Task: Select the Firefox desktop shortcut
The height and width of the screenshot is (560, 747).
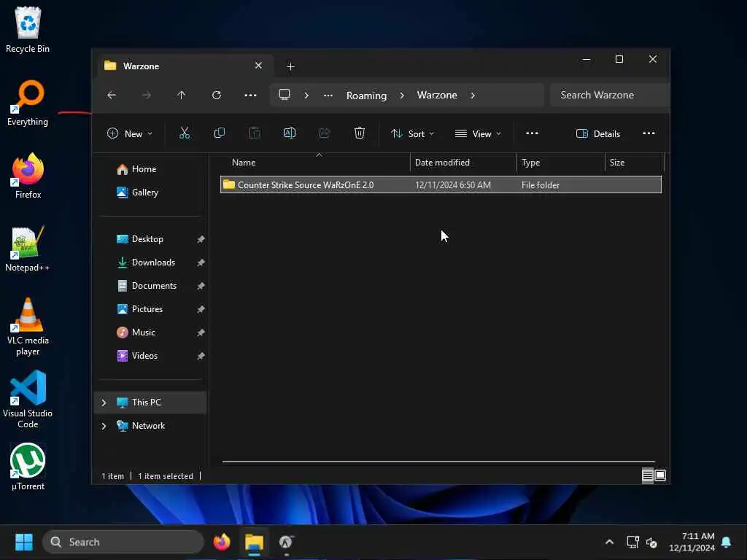Action: pyautogui.click(x=28, y=176)
